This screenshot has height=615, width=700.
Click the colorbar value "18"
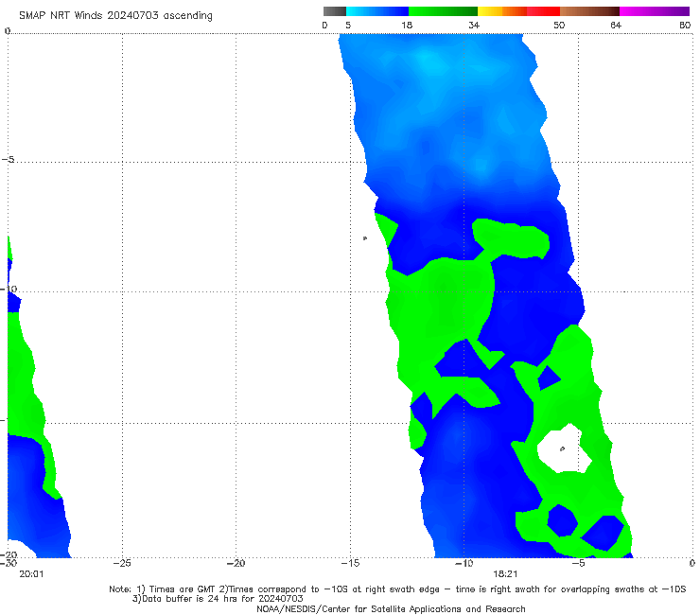coord(407,25)
